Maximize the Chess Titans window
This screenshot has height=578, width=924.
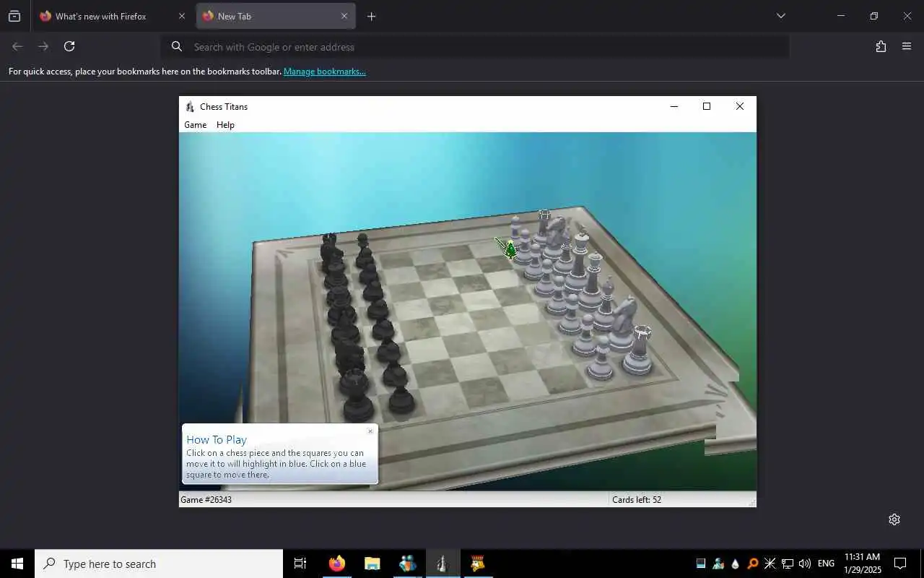(707, 106)
